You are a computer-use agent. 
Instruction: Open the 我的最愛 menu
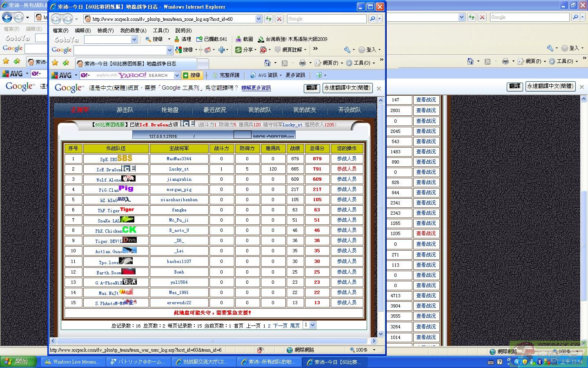click(x=133, y=31)
